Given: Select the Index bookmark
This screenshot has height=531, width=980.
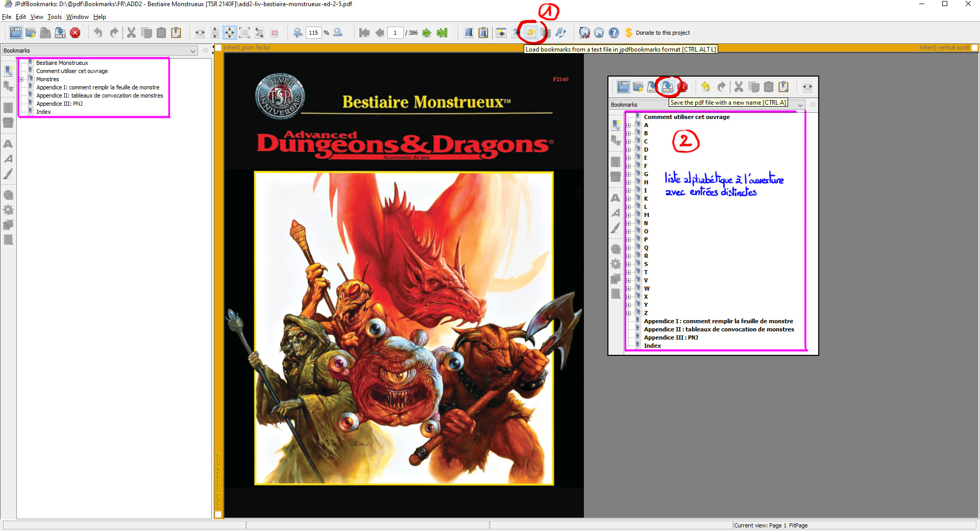Looking at the screenshot, I should pyautogui.click(x=43, y=112).
